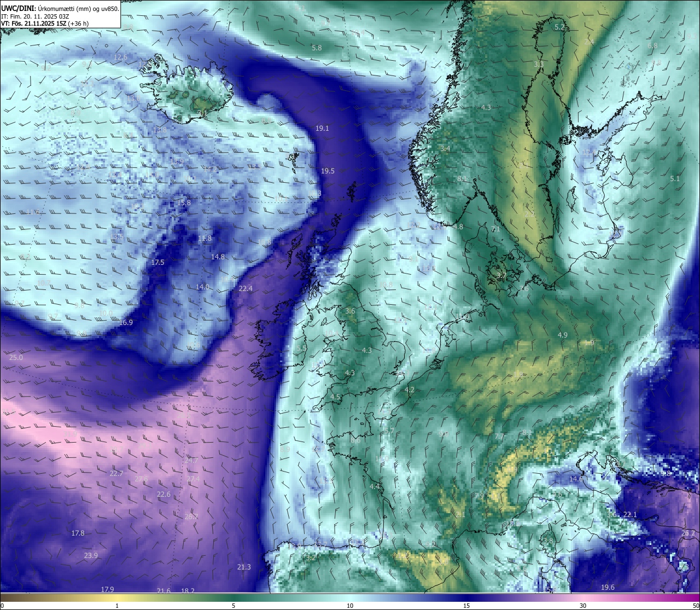This screenshot has width=700, height=610.
Task: Click the 4.4 value over France
Action: pyautogui.click(x=374, y=487)
